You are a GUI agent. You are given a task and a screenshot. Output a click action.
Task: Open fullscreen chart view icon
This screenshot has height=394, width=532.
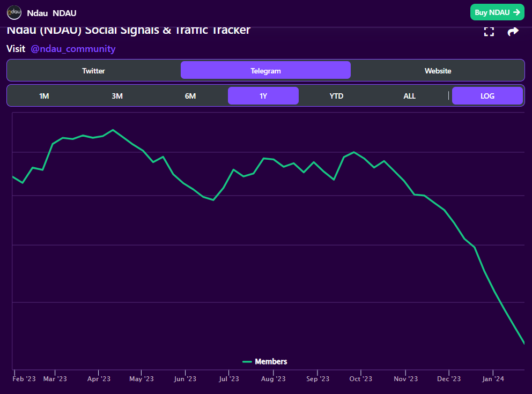(x=489, y=32)
